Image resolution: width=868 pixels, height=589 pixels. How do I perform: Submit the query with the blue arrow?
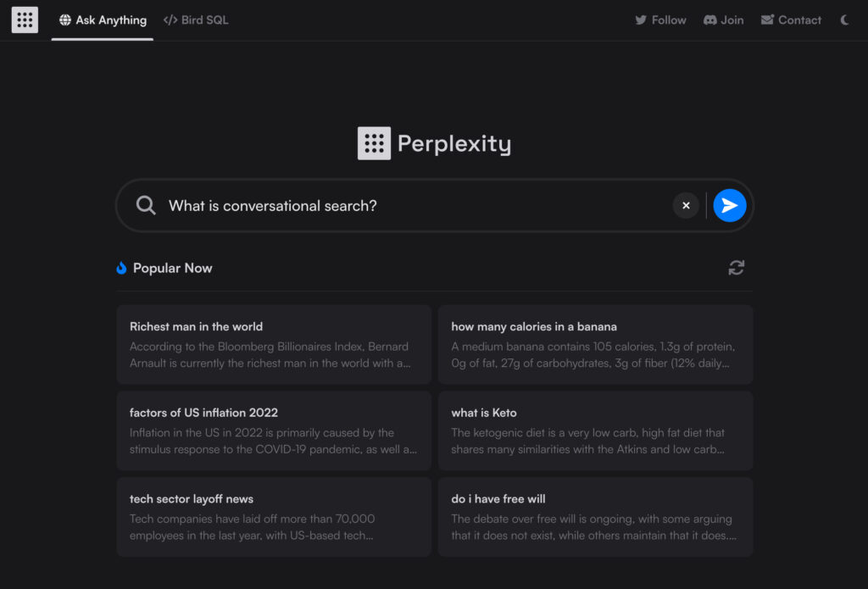coord(729,205)
